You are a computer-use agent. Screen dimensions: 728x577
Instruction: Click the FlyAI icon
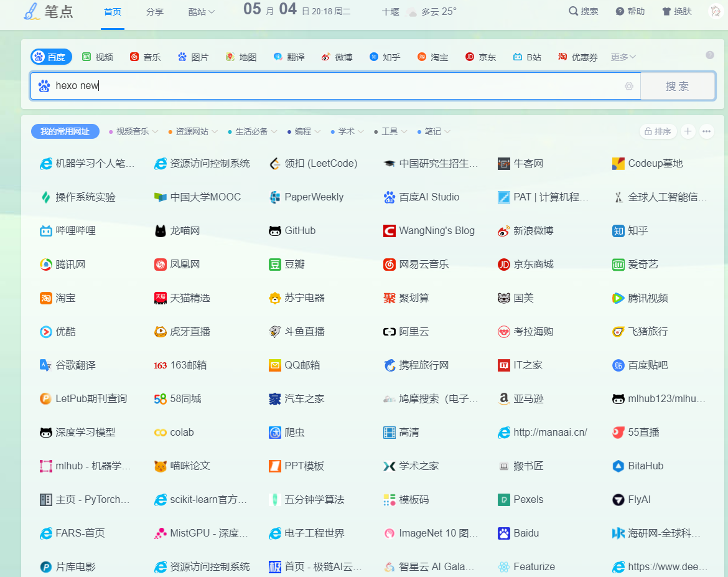(x=618, y=499)
